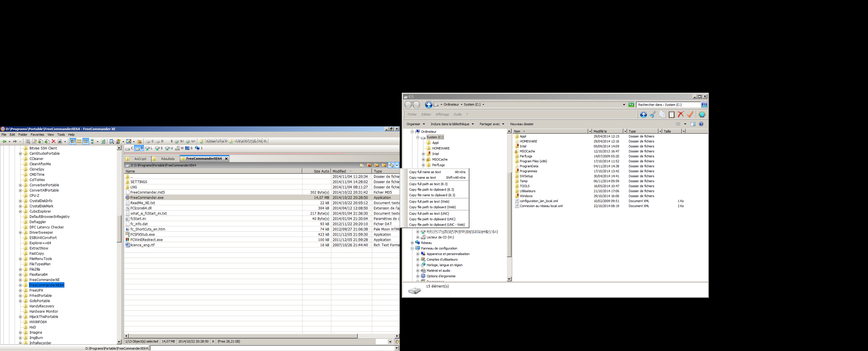The width and height of the screenshot is (868, 351).
Task: Open the copy path dropdown arrow
Action: [397, 165]
